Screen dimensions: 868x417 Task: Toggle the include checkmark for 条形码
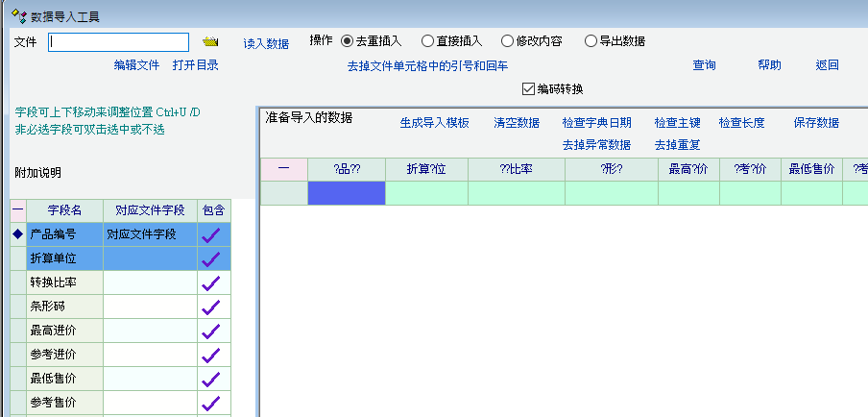pos(211,307)
